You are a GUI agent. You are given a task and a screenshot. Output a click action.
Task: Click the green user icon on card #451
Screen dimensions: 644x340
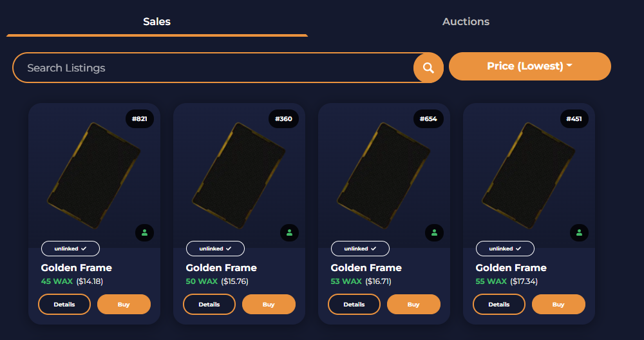[579, 233]
